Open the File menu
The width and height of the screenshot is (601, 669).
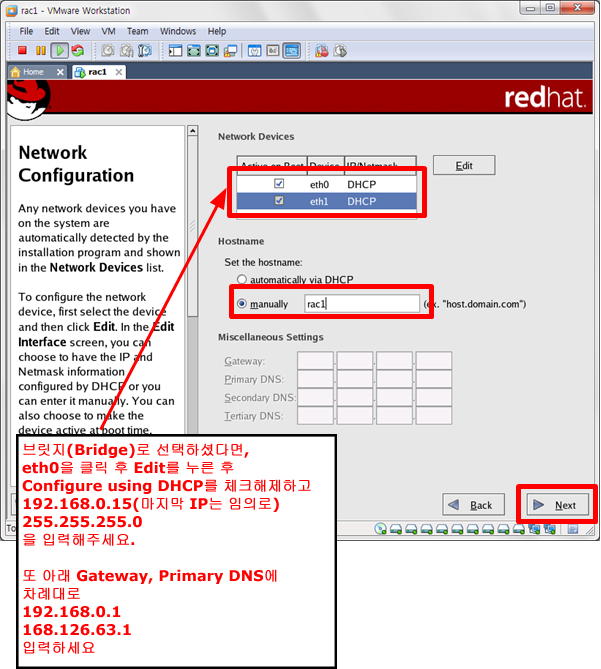click(x=26, y=31)
